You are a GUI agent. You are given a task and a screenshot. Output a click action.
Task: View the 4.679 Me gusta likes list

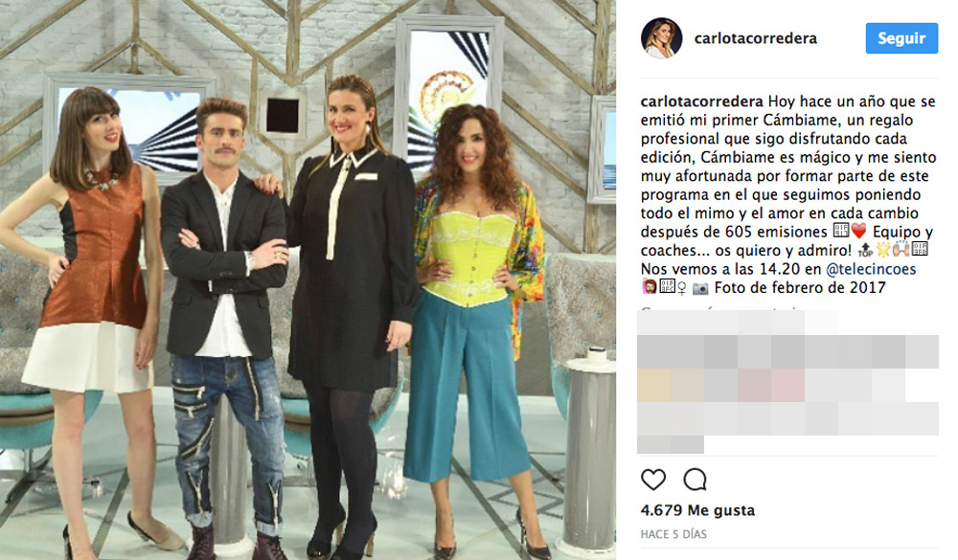pos(697,510)
